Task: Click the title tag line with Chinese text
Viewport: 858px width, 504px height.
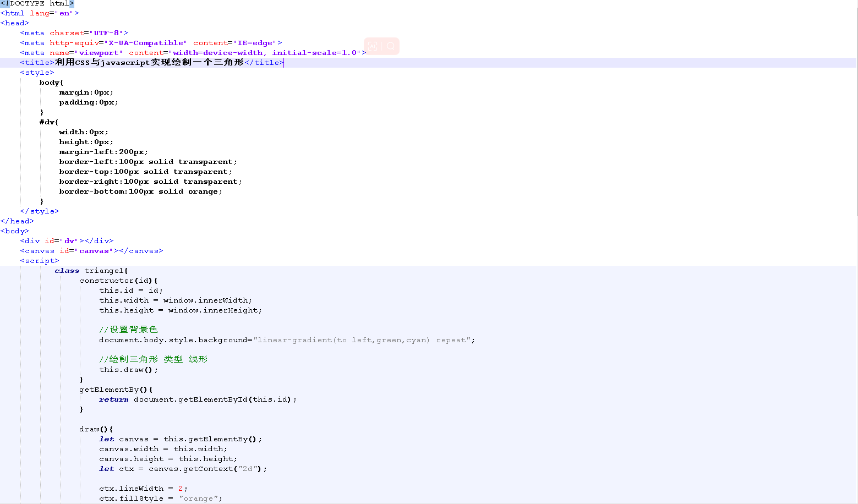Action: pos(152,63)
